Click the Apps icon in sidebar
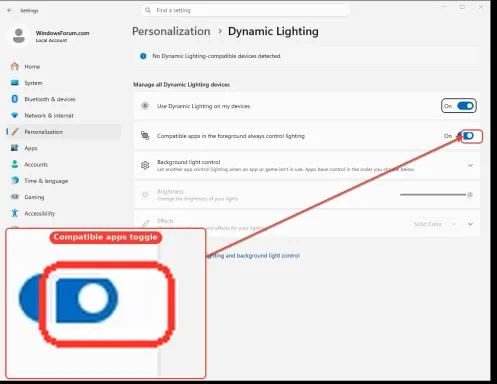497x384 pixels. [x=15, y=148]
